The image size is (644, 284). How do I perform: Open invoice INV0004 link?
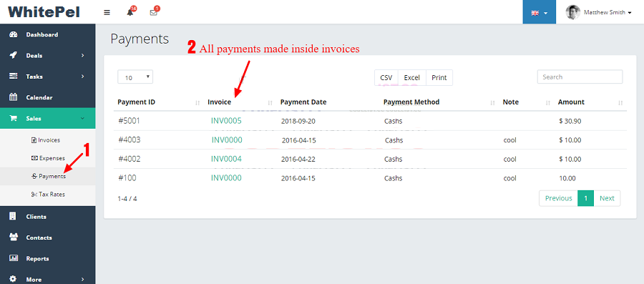[226, 158]
